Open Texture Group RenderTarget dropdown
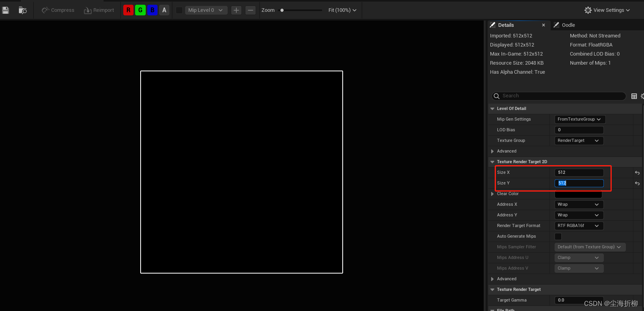Image resolution: width=644 pixels, height=311 pixels. tap(579, 141)
